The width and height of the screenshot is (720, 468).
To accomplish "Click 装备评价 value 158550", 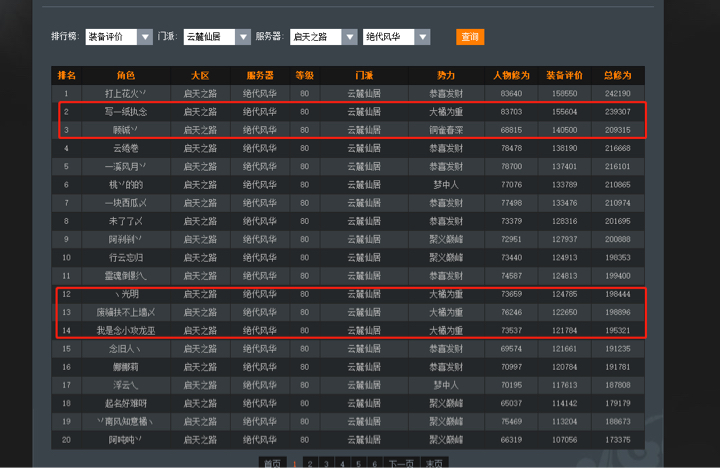I will coord(564,94).
